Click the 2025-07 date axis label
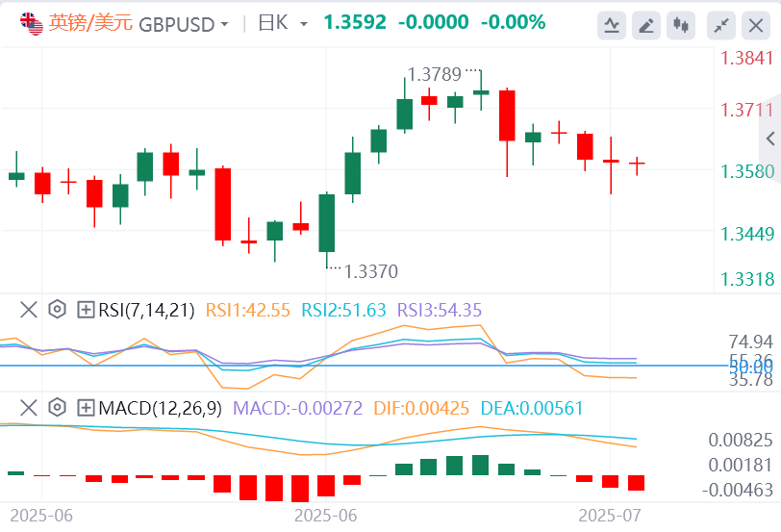This screenshot has height=532, width=781. [610, 516]
